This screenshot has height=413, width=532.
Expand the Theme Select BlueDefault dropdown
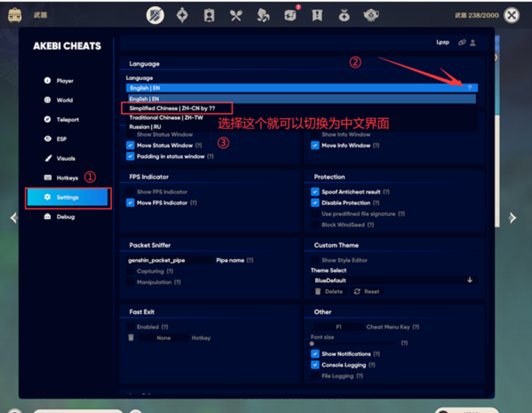[x=394, y=280]
